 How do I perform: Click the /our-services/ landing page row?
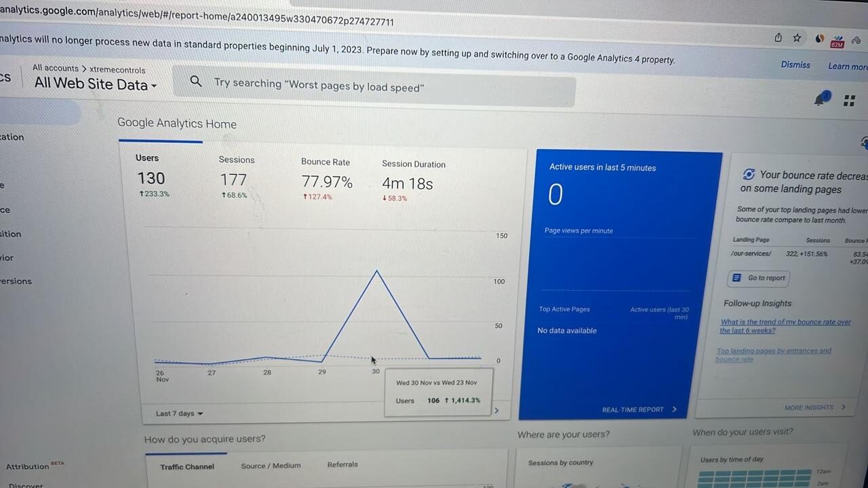799,256
